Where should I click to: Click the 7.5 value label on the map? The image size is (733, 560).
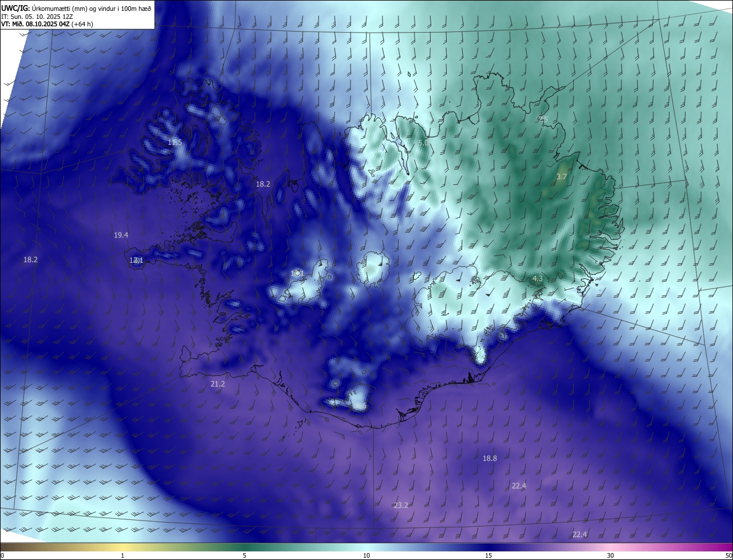click(x=543, y=119)
